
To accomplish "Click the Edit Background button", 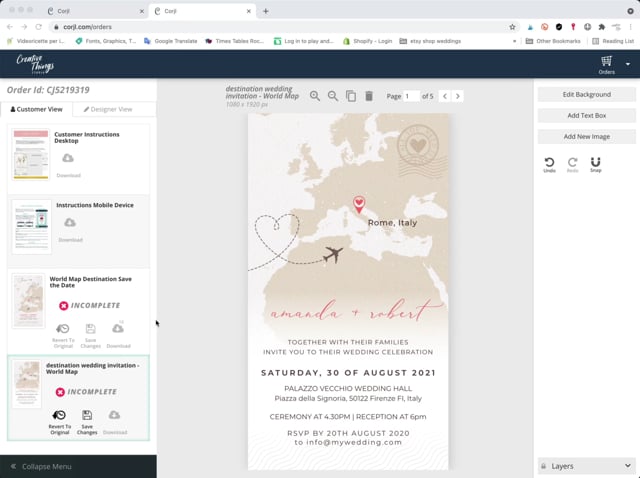I will click(586, 94).
